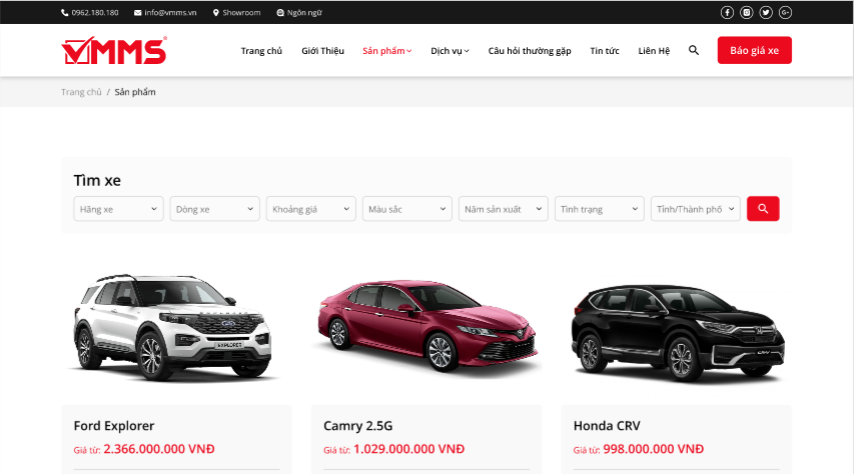Open the Instagram social icon
Viewport: 854px width, 474px height.
[x=746, y=12]
